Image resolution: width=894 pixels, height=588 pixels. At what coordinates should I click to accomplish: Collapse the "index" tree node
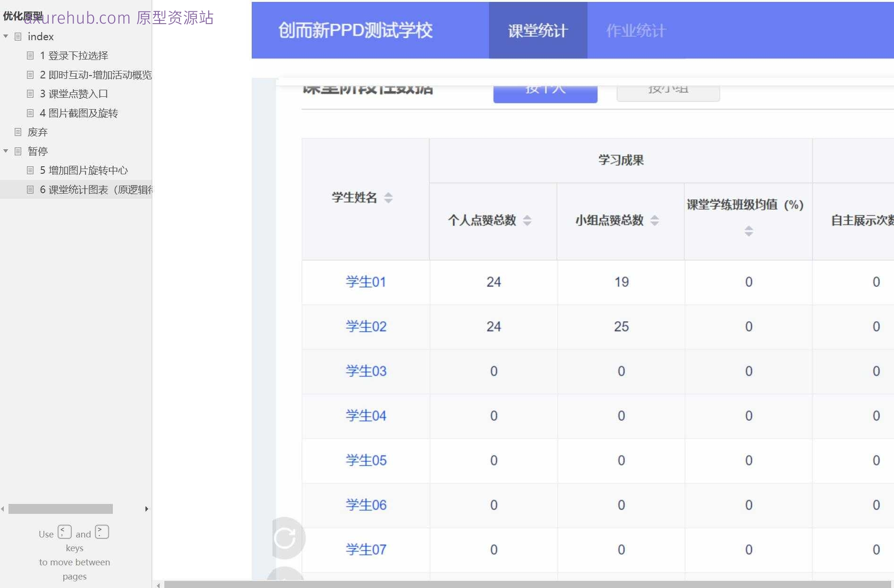[5, 36]
